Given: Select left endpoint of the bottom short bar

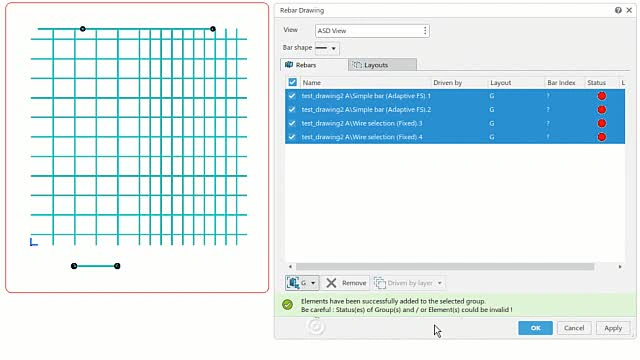Looking at the screenshot, I should (x=74, y=266).
